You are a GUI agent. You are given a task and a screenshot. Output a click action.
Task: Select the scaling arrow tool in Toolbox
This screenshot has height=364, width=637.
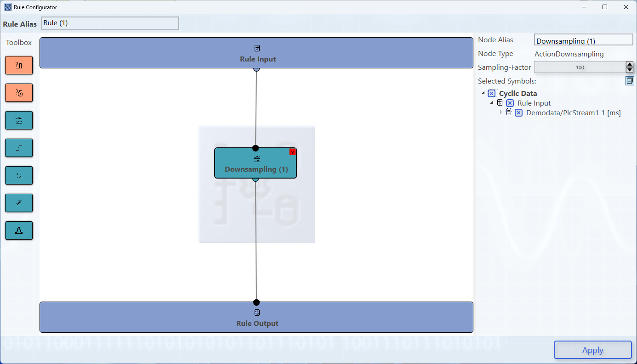pos(19,203)
